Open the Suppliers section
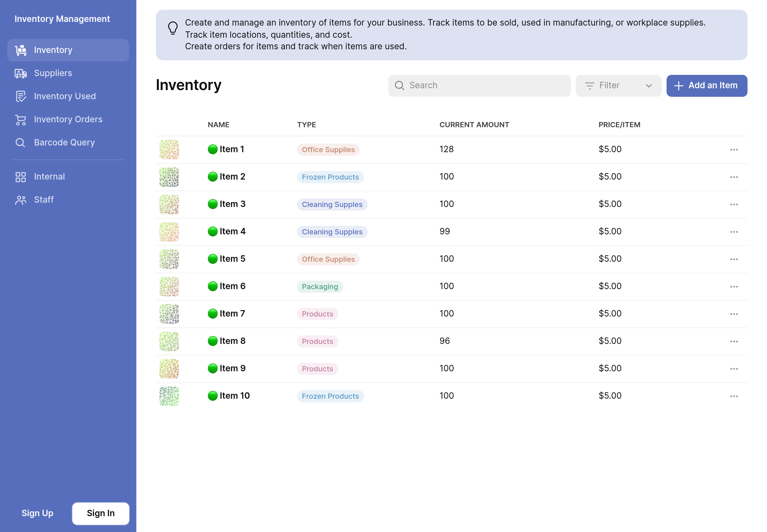 pos(53,73)
